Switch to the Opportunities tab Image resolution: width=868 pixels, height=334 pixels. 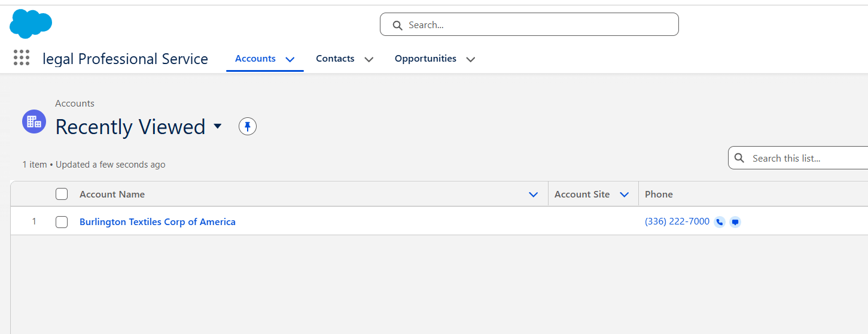425,59
